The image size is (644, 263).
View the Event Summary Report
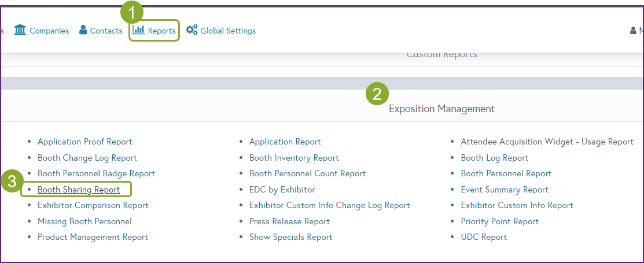[505, 190]
